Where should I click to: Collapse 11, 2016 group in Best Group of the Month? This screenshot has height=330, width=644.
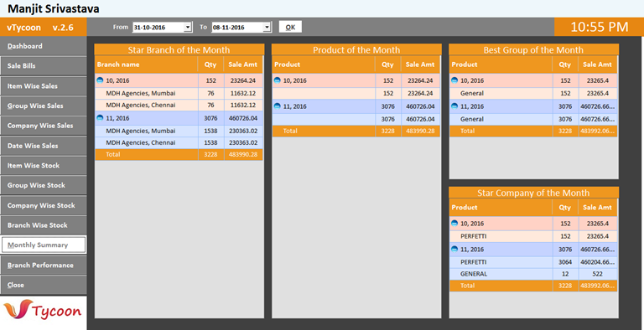click(x=454, y=106)
